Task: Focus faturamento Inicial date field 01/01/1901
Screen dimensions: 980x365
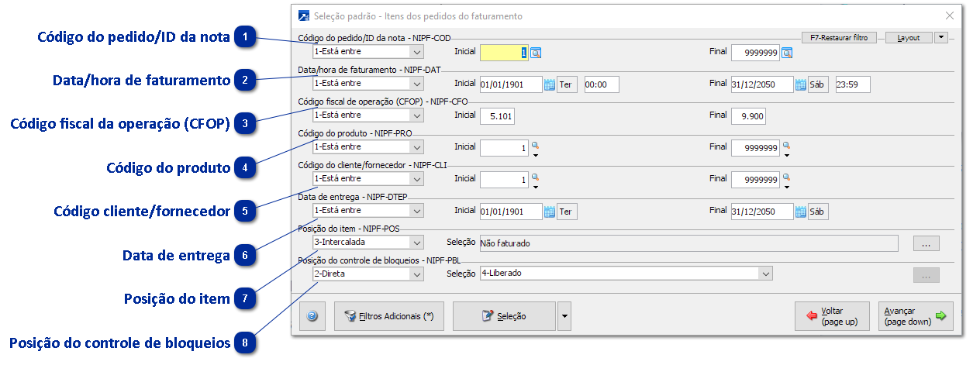Action: [511, 84]
